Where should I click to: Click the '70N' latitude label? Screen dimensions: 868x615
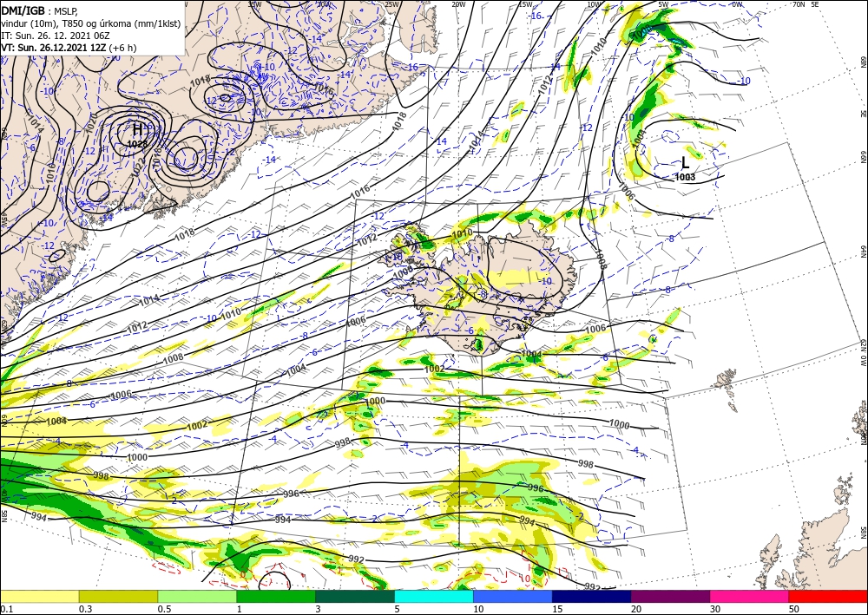(799, 4)
